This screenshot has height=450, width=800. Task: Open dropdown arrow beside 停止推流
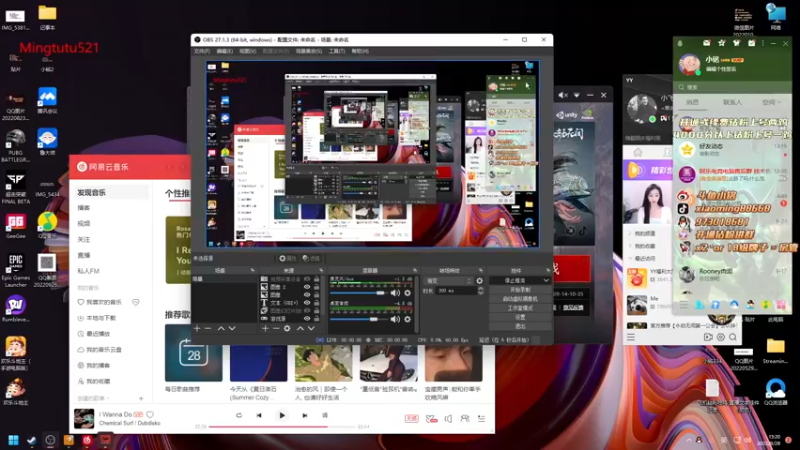click(x=546, y=281)
